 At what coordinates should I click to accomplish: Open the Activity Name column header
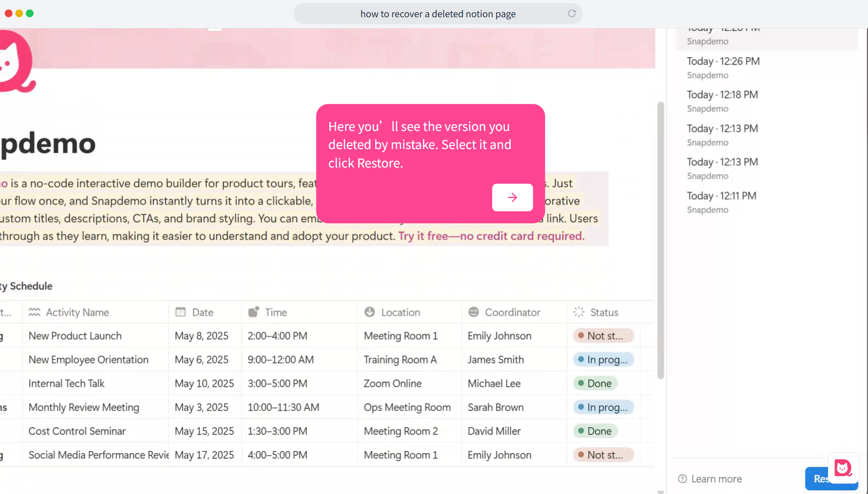coord(96,312)
